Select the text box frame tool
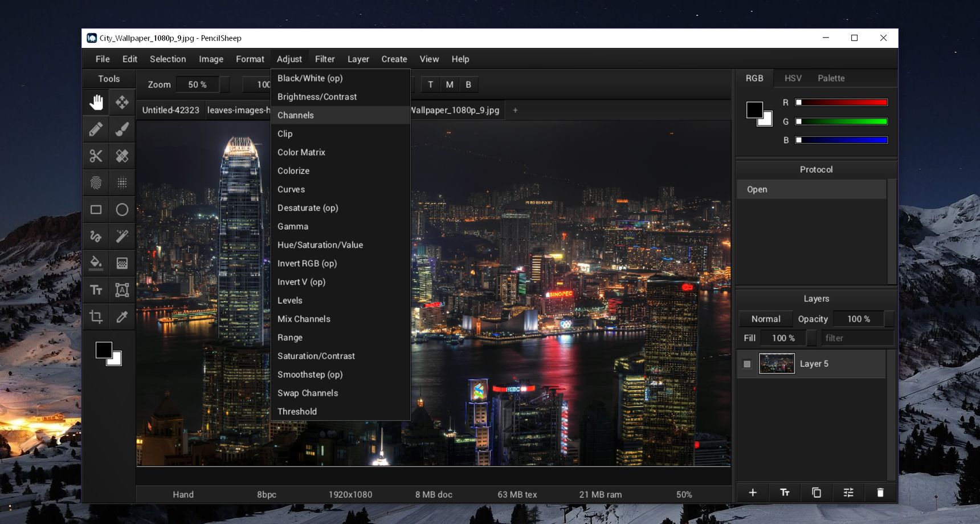Viewport: 980px width, 524px height. [122, 290]
